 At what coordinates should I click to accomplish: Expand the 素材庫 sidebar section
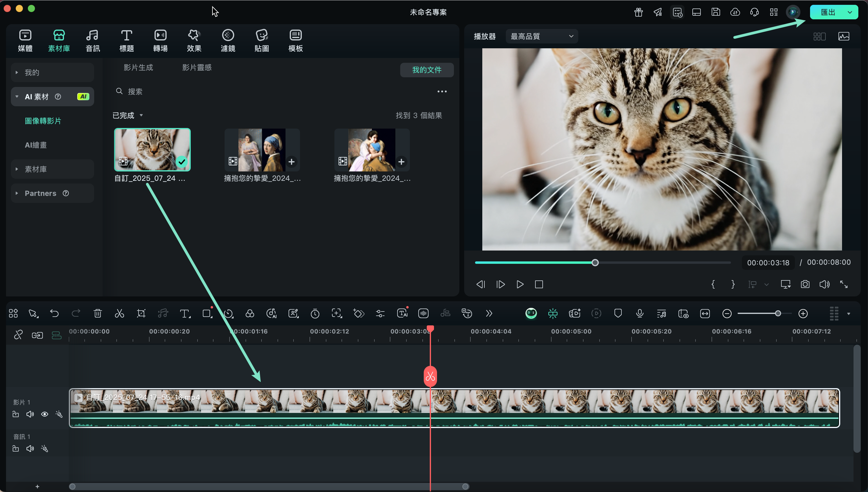[x=53, y=169]
